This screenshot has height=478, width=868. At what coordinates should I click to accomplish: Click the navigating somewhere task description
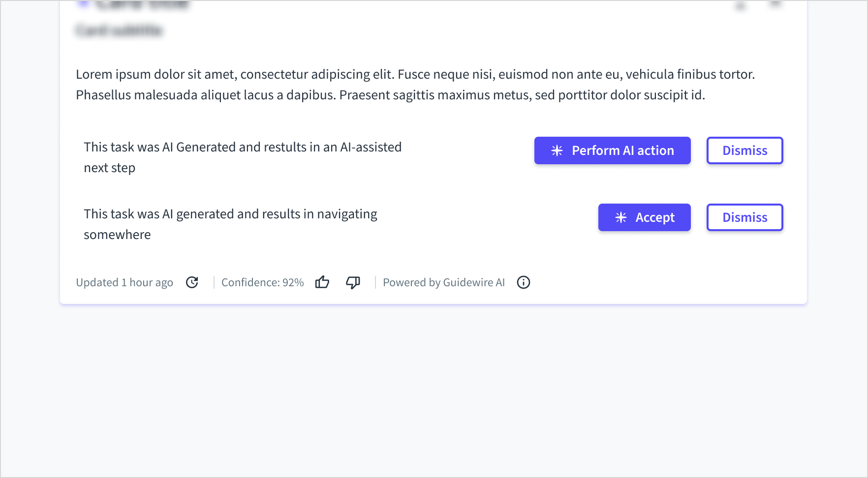tap(230, 224)
